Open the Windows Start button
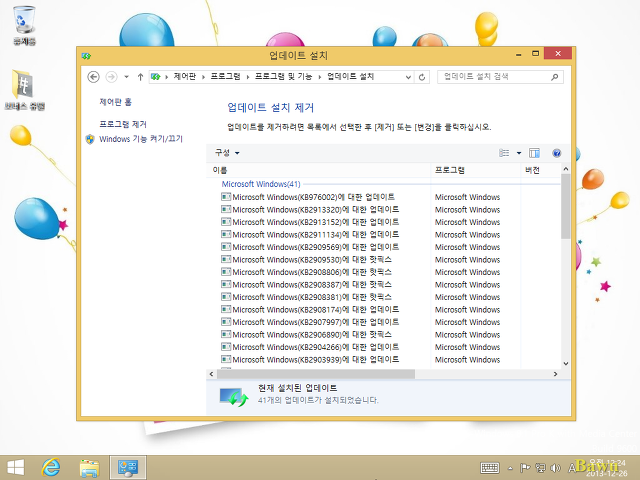640x480 pixels. (16, 468)
